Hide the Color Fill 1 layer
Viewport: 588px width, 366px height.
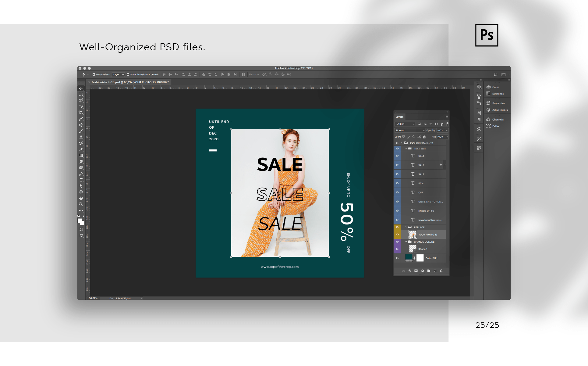pos(397,258)
